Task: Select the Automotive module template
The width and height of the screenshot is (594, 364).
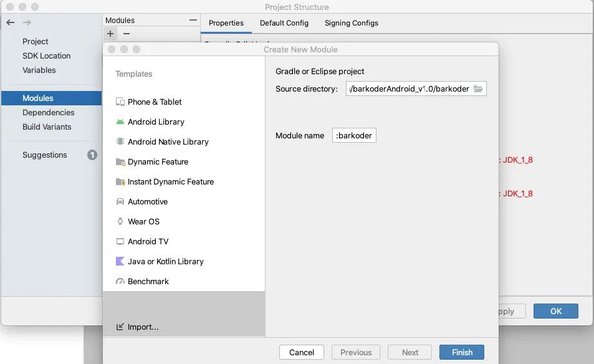Action: point(148,201)
